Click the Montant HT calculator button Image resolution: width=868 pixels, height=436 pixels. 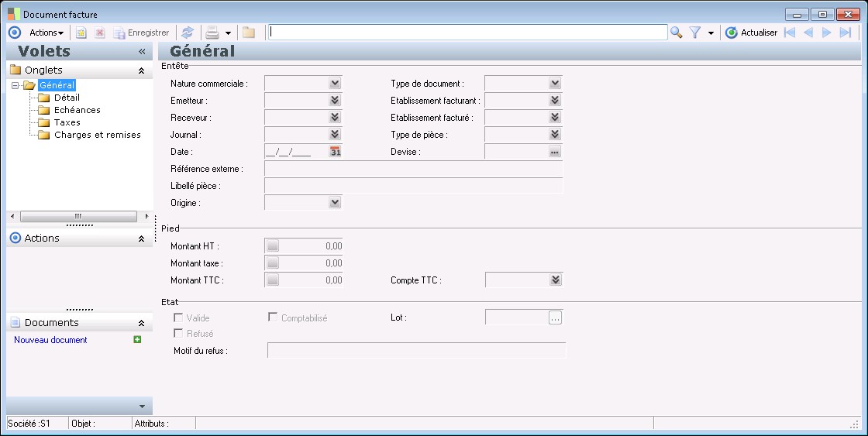[272, 246]
